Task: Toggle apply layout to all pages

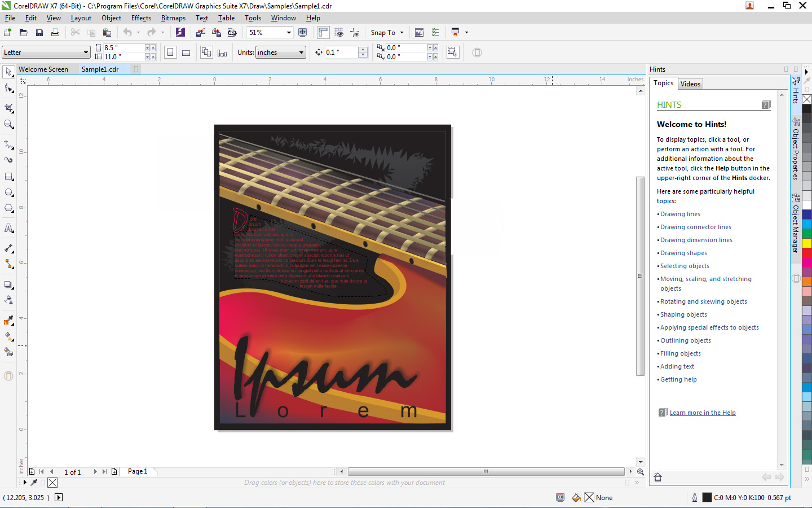Action: click(x=206, y=52)
